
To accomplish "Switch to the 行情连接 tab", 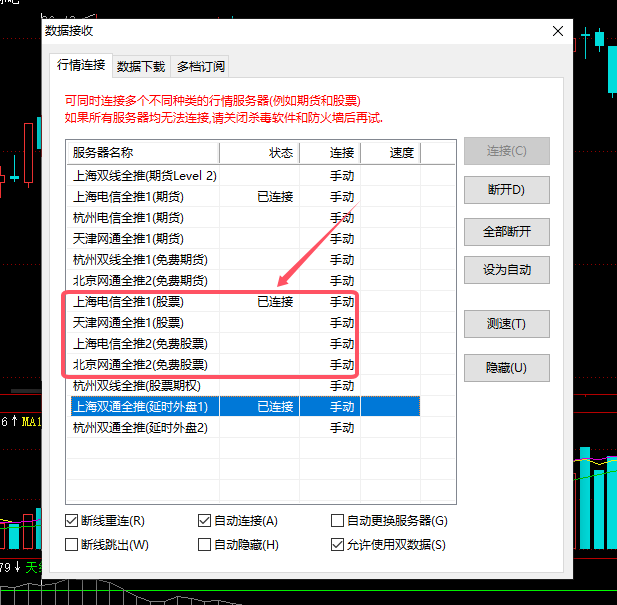I will (x=81, y=65).
